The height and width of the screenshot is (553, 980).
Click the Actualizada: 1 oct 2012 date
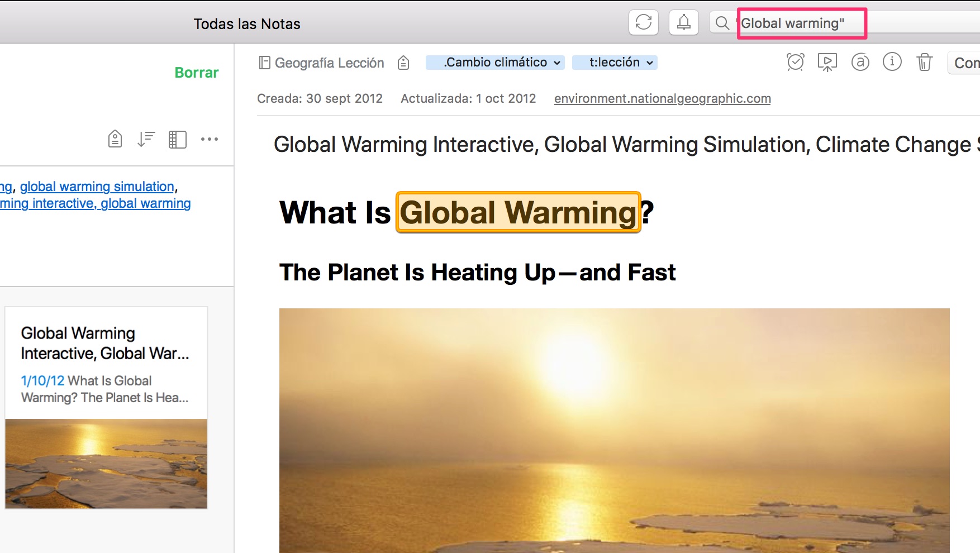468,98
